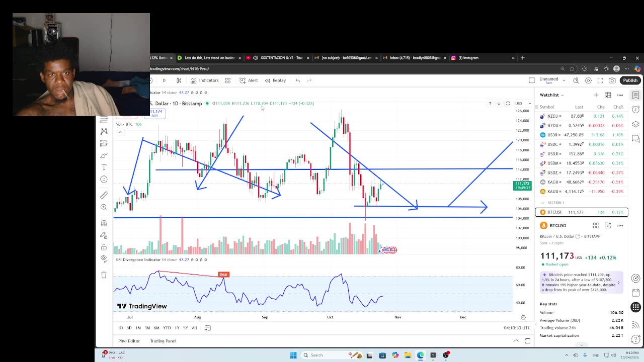Viewport: 644px width, 362px height.
Task: Maximize the bottom panel
Action: [x=527, y=341]
